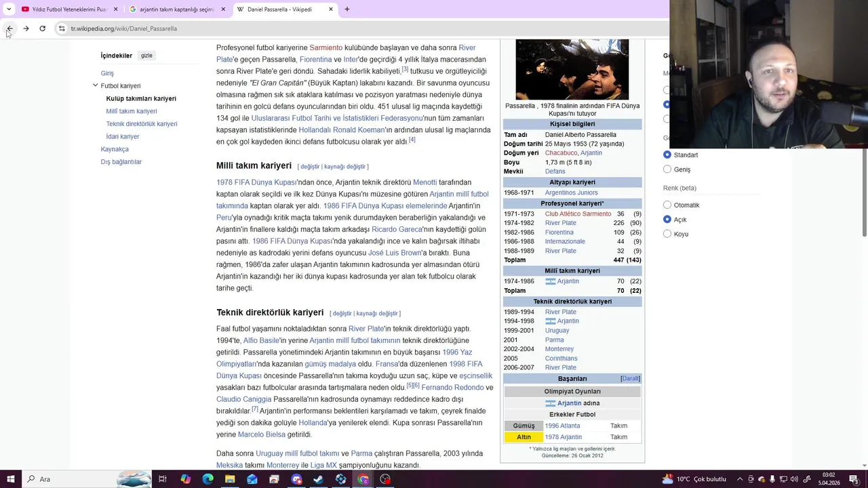The height and width of the screenshot is (488, 868).
Task: Reload the Wikipedia page
Action: pyautogui.click(x=42, y=28)
